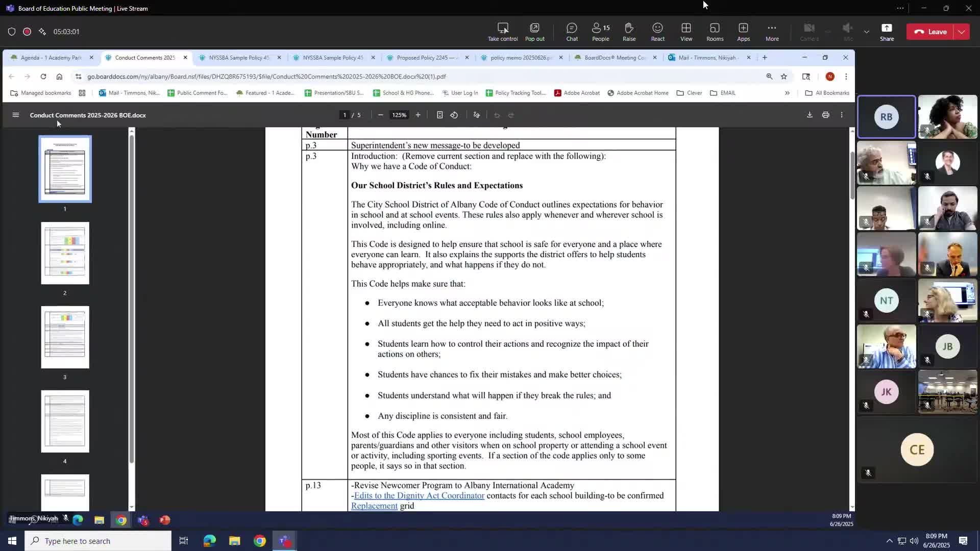Open the More actions menu
The width and height of the screenshot is (980, 551).
coord(772,32)
